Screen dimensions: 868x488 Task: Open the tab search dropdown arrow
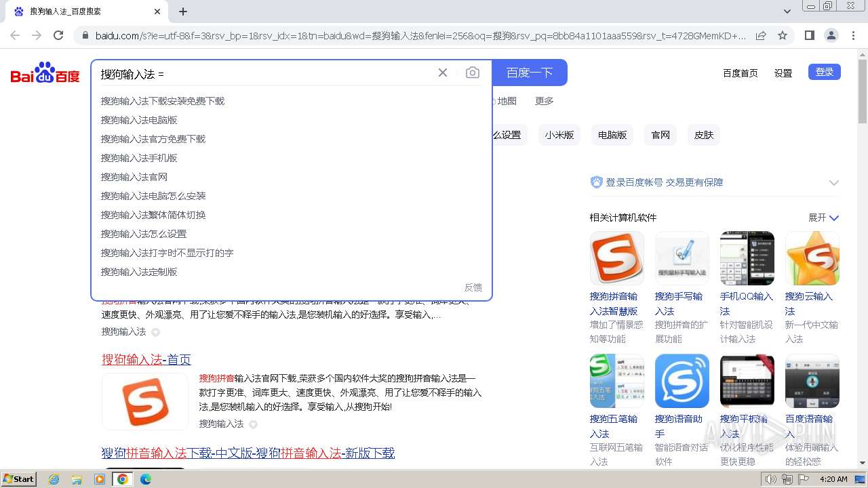click(x=787, y=12)
